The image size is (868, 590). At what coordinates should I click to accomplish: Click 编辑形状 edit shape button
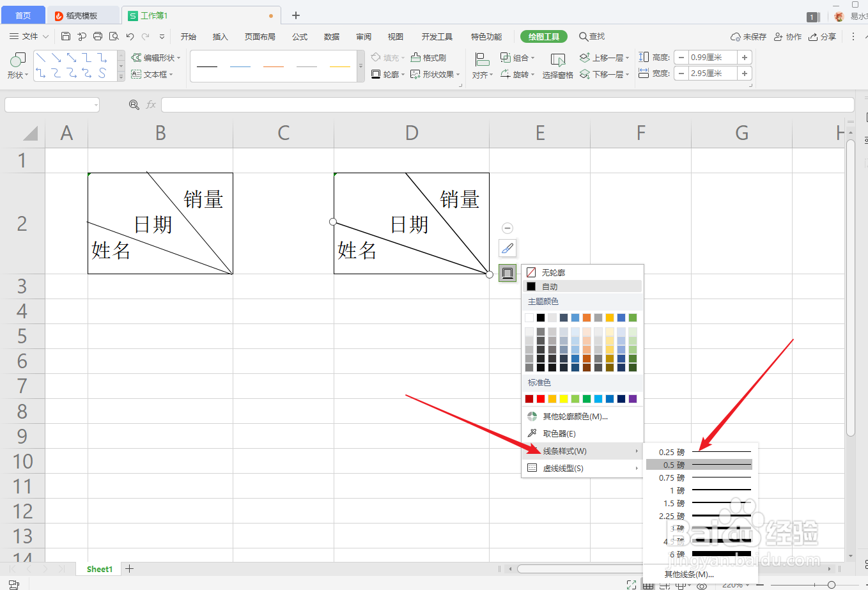click(x=156, y=58)
